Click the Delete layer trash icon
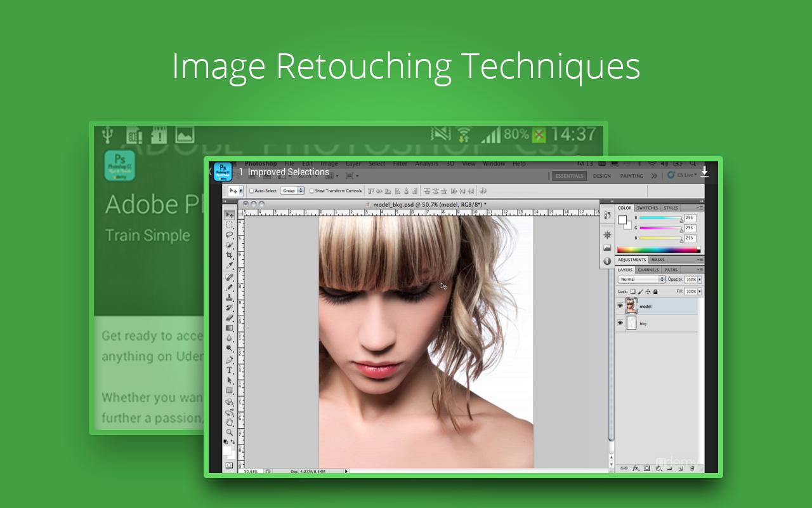Image resolution: width=812 pixels, height=508 pixels. [692, 468]
